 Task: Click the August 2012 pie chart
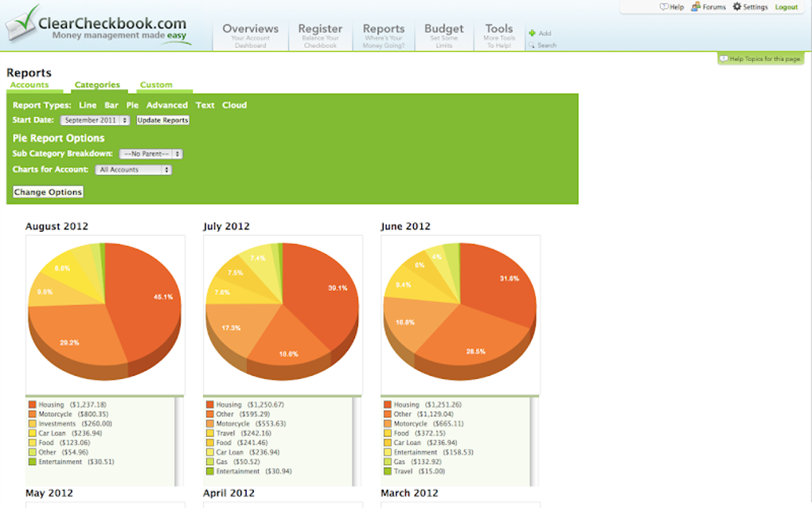105,311
